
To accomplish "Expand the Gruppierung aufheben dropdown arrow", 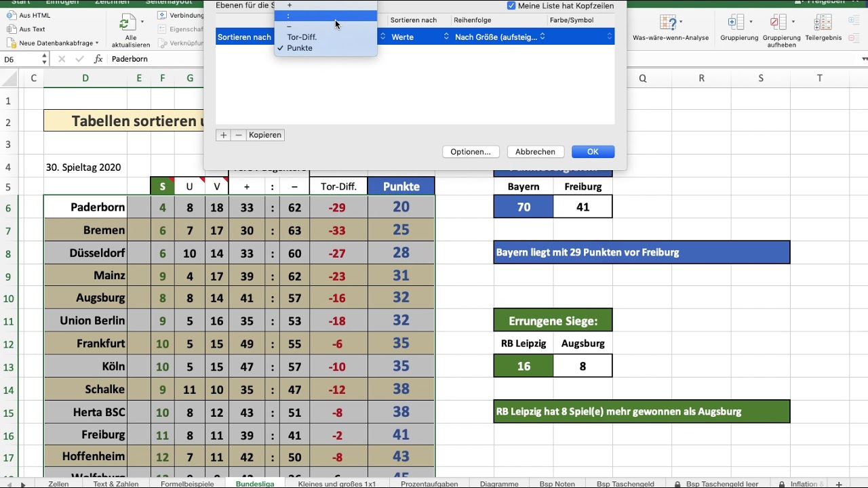I will click(x=793, y=22).
